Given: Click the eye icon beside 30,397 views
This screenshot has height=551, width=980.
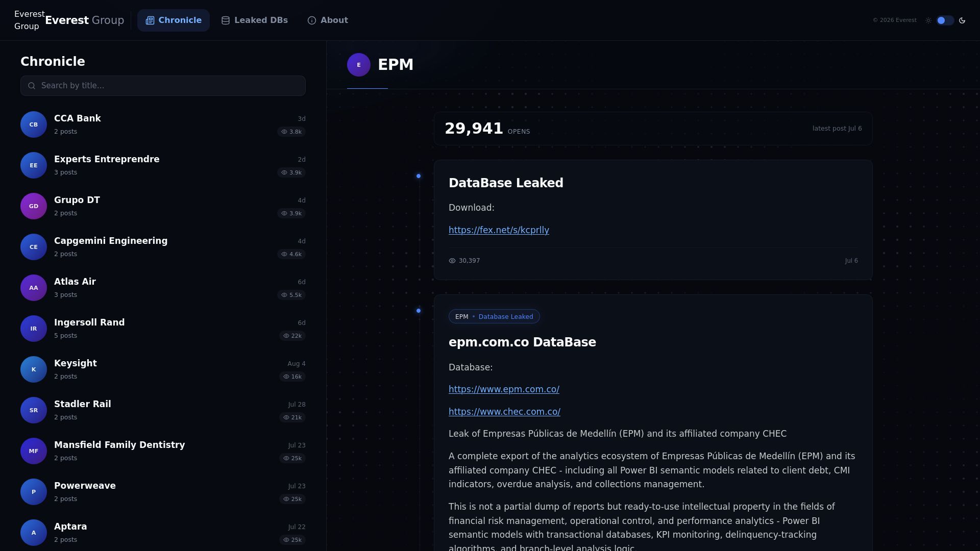Looking at the screenshot, I should tap(452, 261).
